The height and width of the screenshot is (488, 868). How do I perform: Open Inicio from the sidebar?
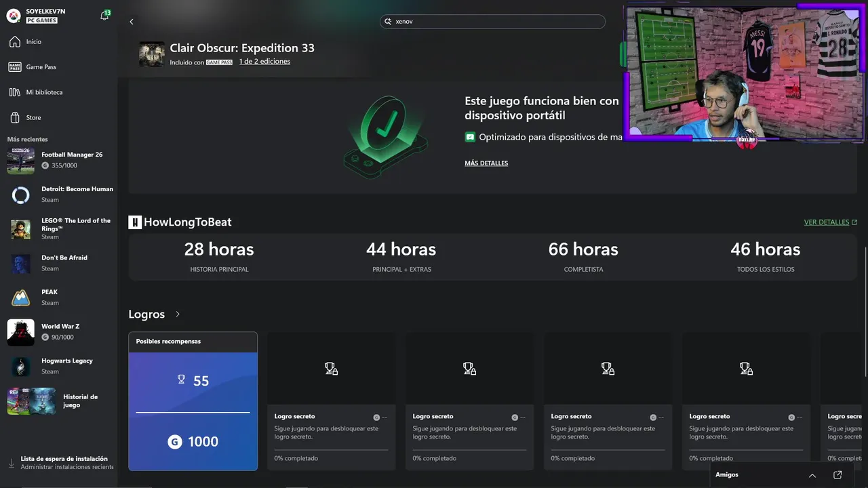58,42
